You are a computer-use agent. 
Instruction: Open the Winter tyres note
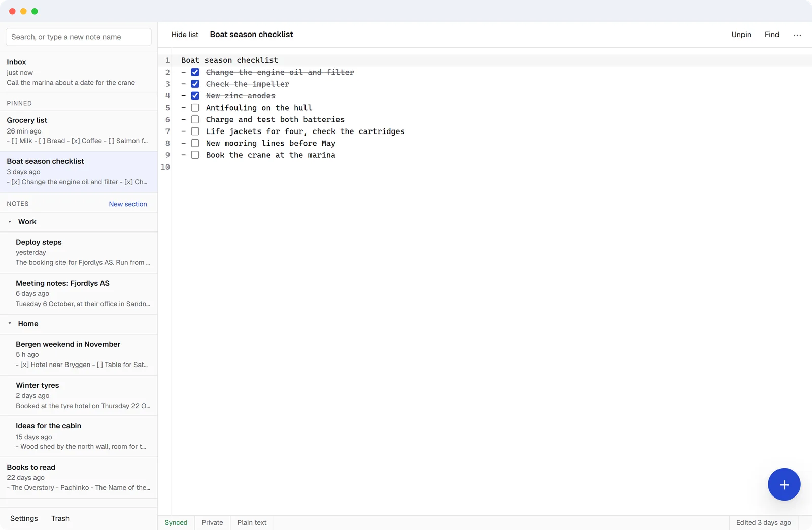coord(79,395)
